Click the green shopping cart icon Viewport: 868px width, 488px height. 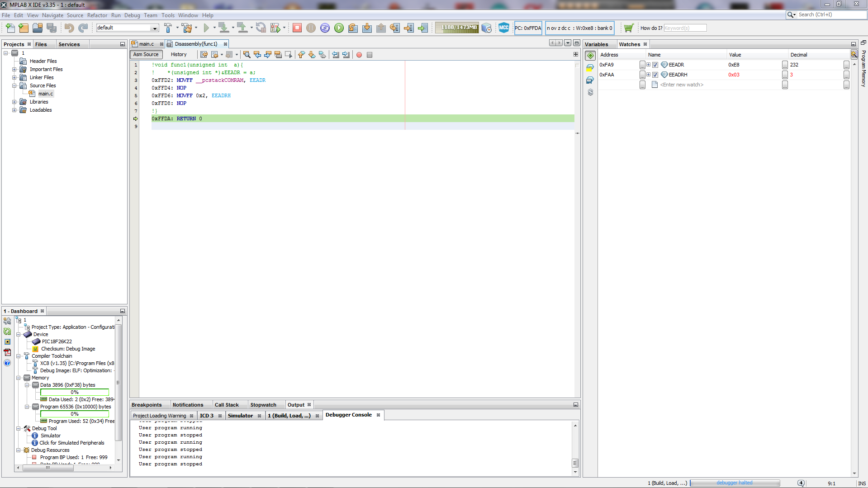click(628, 28)
